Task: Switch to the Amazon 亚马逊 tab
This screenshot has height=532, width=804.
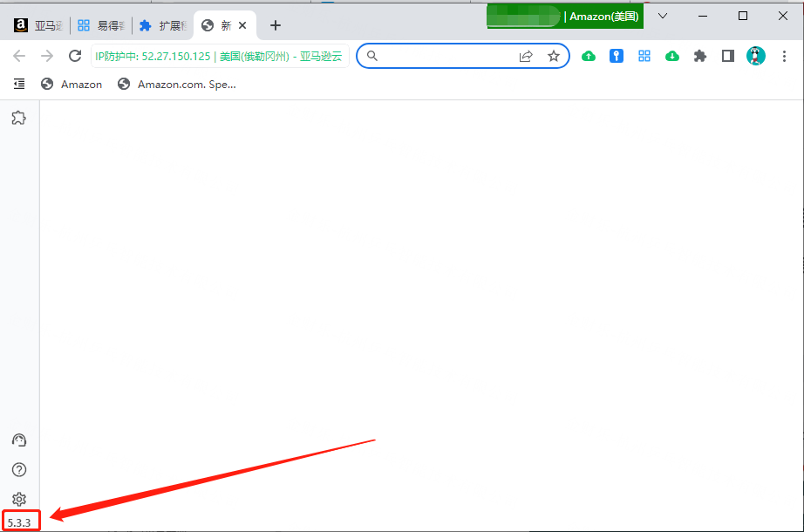Action: pos(37,25)
